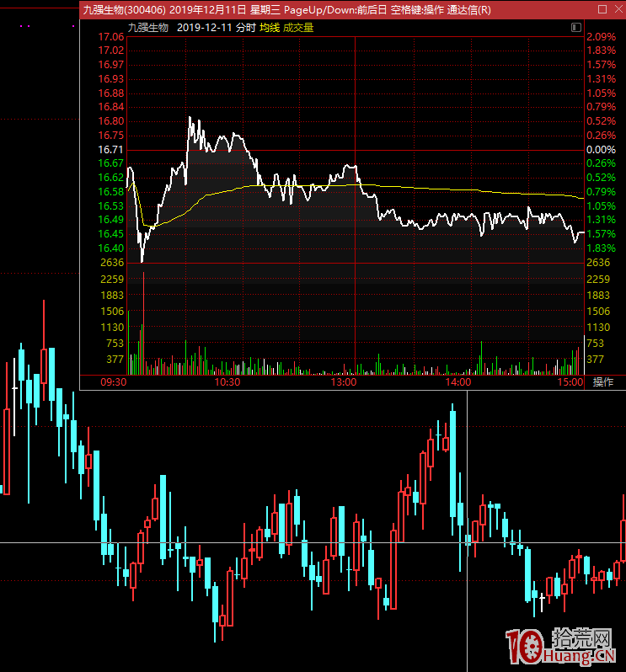Select the 成交量 legend label
Image resolution: width=626 pixels, height=672 pixels.
[298, 28]
